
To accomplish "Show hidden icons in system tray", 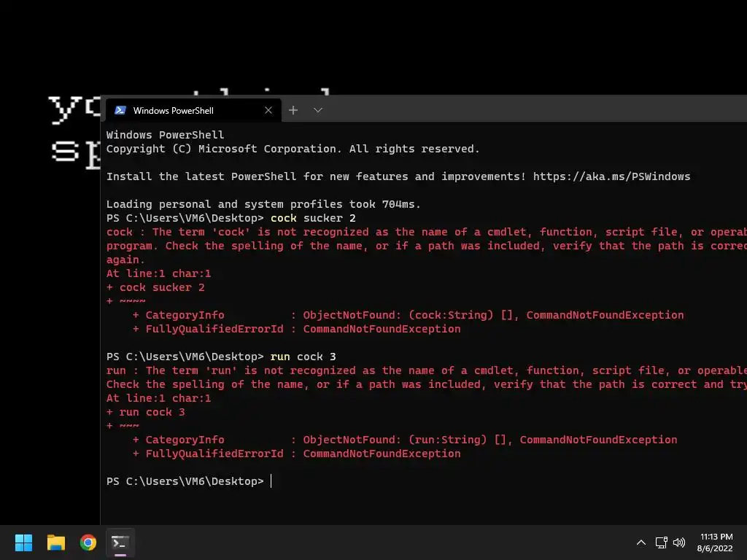I will (x=641, y=542).
